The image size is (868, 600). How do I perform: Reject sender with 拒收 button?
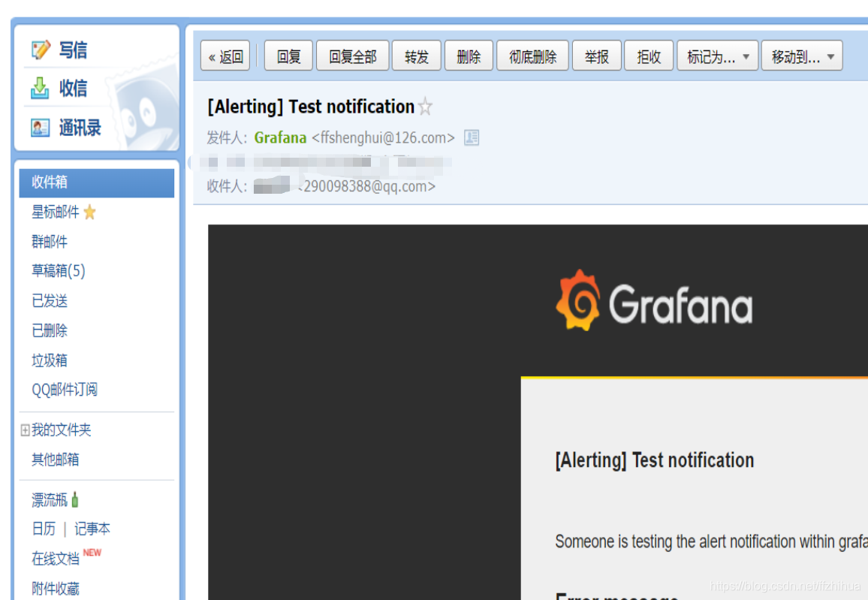pos(649,56)
